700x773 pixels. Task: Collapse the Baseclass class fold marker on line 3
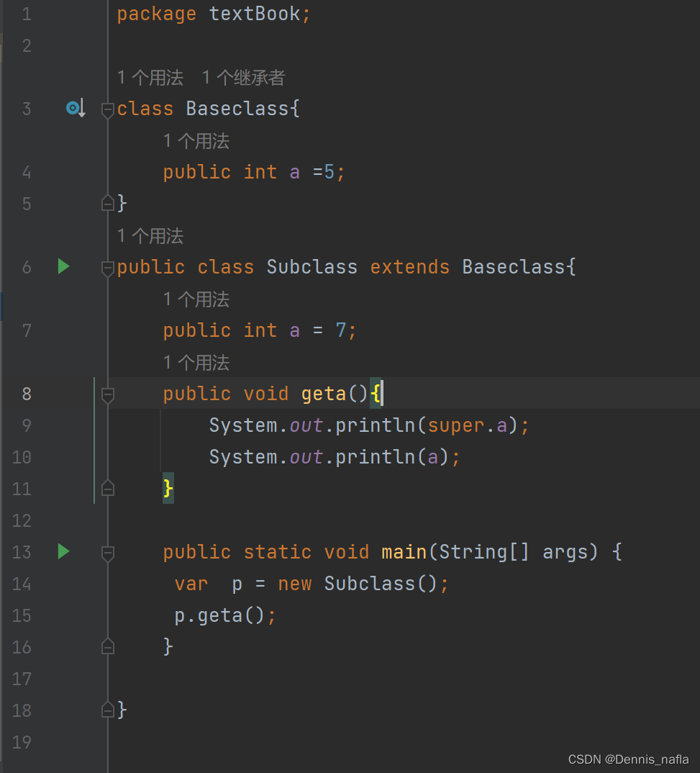point(107,109)
